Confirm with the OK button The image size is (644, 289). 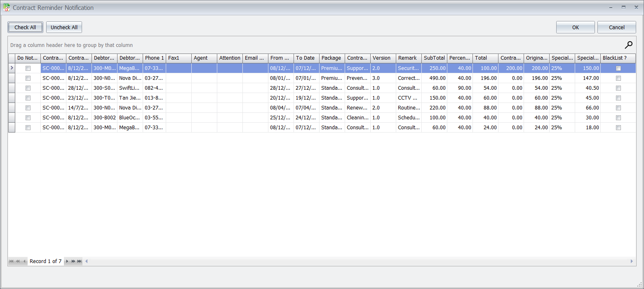click(x=575, y=28)
